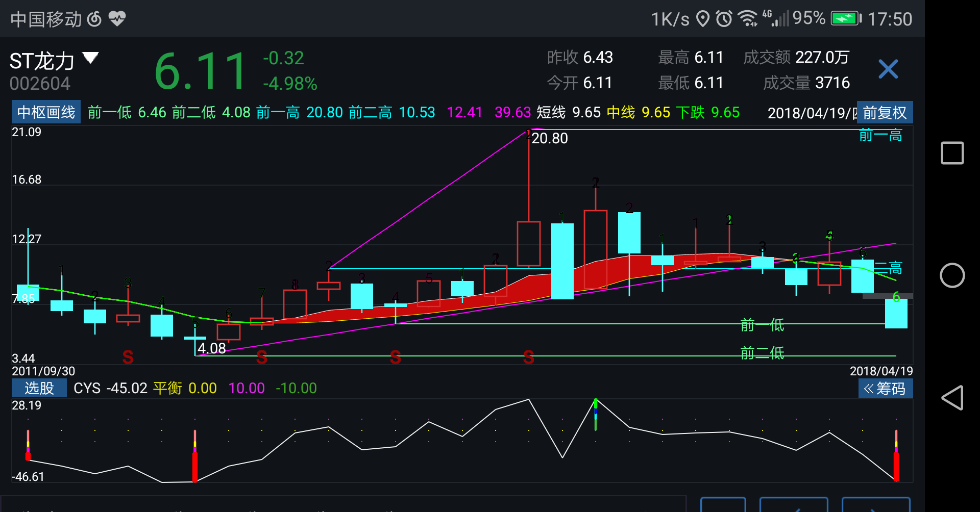The image size is (980, 512).
Task: Close the chart with the blue X
Action: (x=888, y=69)
